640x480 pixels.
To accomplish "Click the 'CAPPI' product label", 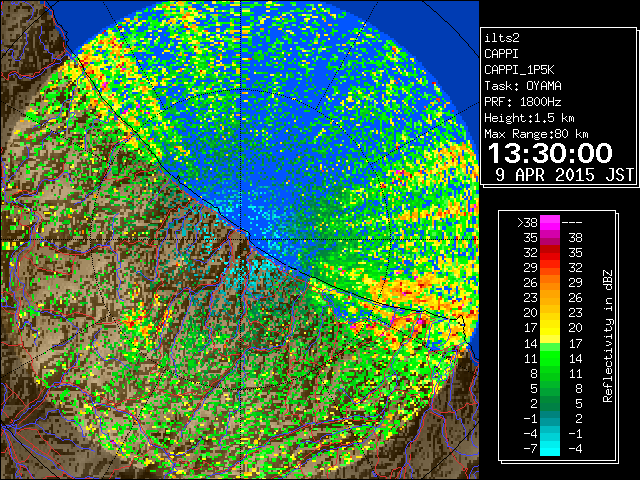I will pos(501,54).
